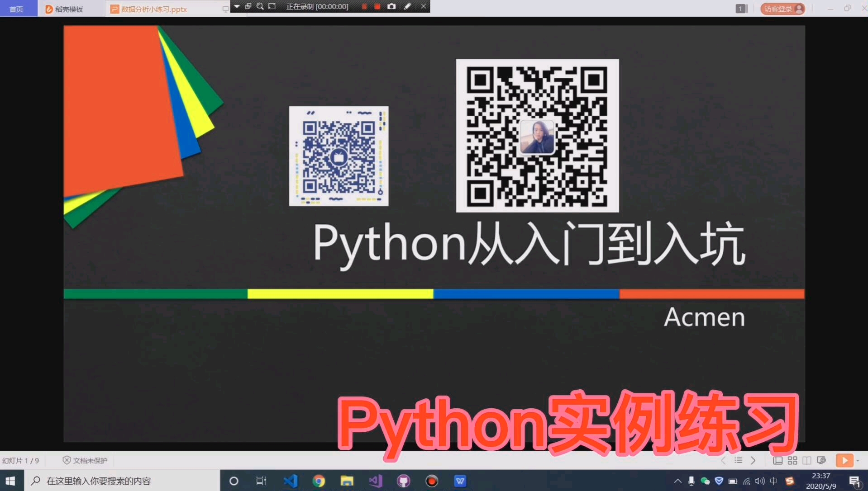
Task: Toggle reading view in the status bar
Action: coord(807,460)
